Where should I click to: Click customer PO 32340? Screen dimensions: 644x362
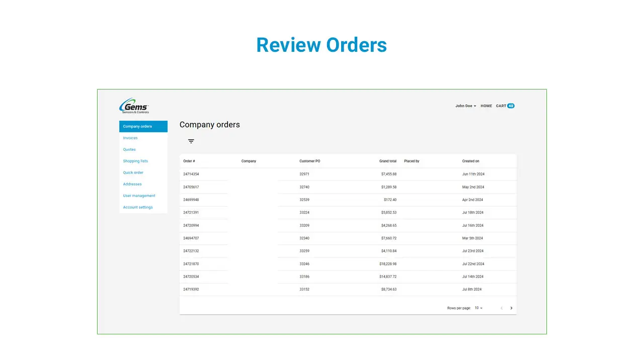[304, 238]
